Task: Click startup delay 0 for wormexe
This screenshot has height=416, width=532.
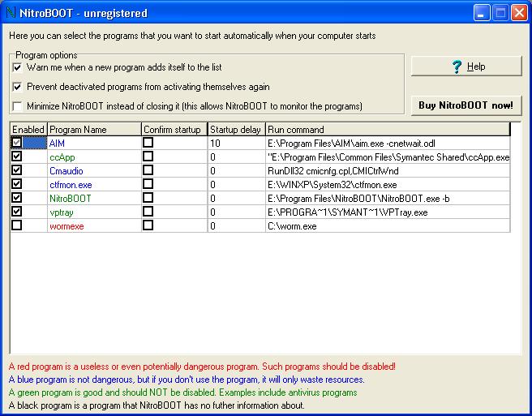Action: click(x=212, y=226)
